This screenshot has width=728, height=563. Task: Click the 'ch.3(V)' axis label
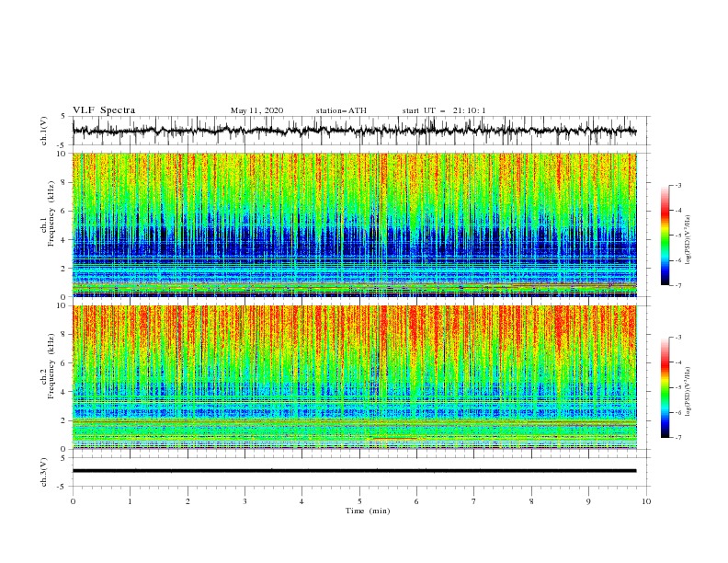click(x=44, y=472)
